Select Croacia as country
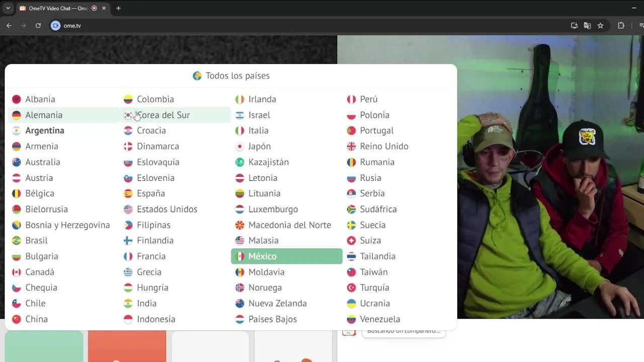 click(175, 131)
